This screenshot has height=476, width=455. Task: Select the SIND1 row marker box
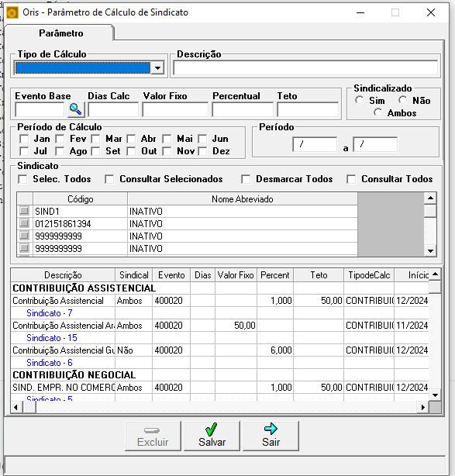(24, 211)
